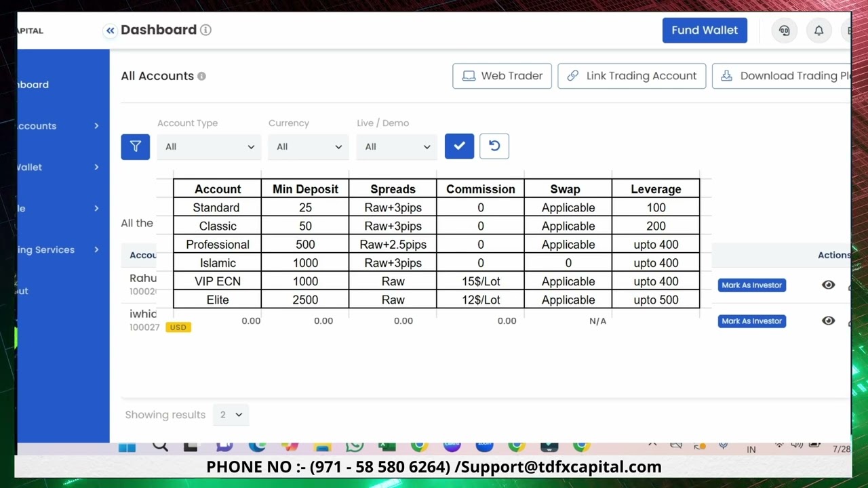Open the Account Type dropdown
The width and height of the screenshot is (868, 488).
pyautogui.click(x=209, y=146)
